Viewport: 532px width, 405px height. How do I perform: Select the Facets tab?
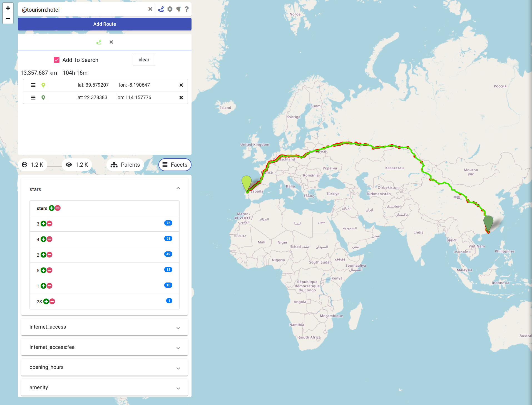[x=175, y=165]
